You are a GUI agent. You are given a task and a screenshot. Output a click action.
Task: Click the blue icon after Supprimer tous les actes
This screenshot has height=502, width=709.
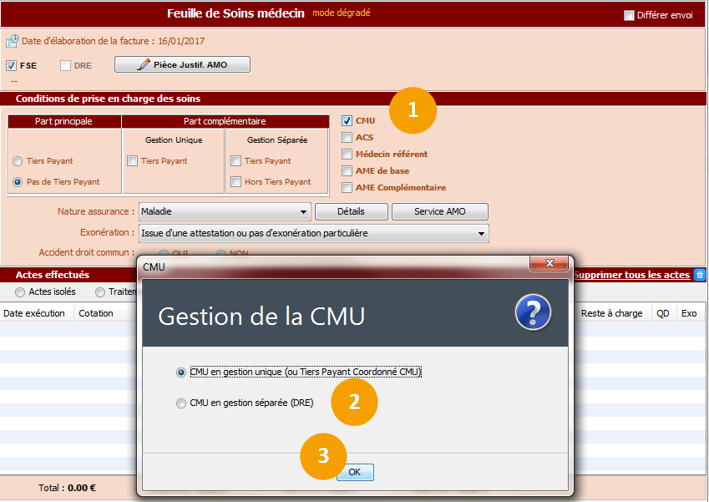pos(699,275)
